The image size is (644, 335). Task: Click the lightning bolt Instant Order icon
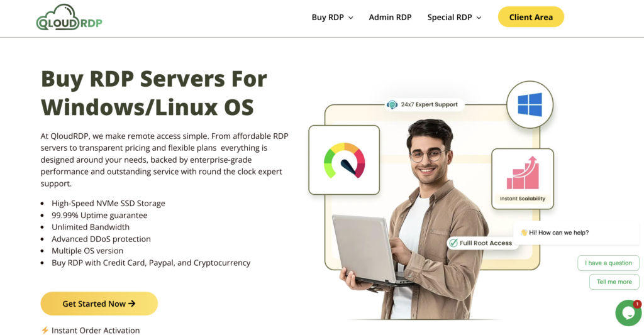(x=45, y=330)
